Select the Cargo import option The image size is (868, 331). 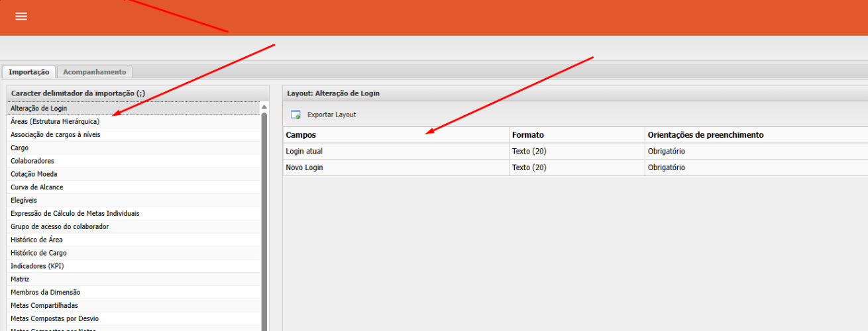(20, 148)
